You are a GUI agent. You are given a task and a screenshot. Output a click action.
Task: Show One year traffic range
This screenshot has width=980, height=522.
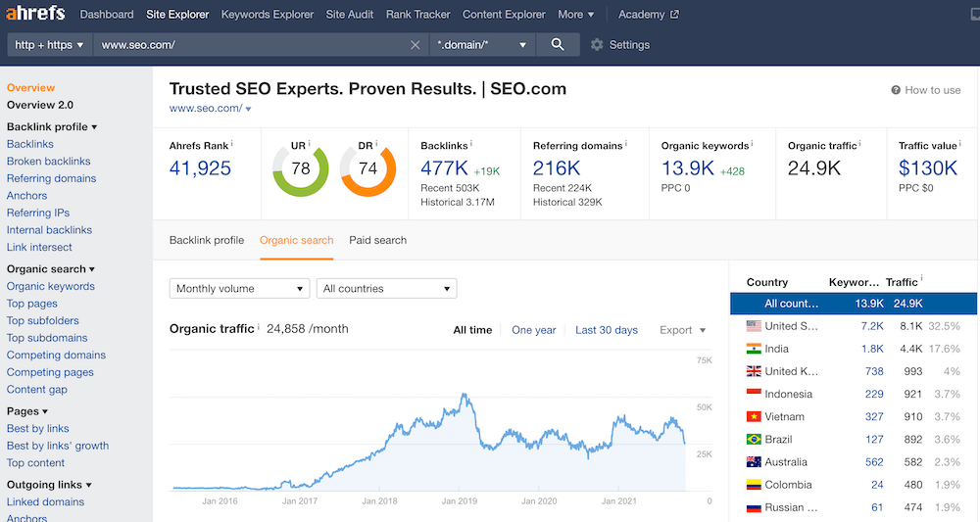pyautogui.click(x=534, y=330)
